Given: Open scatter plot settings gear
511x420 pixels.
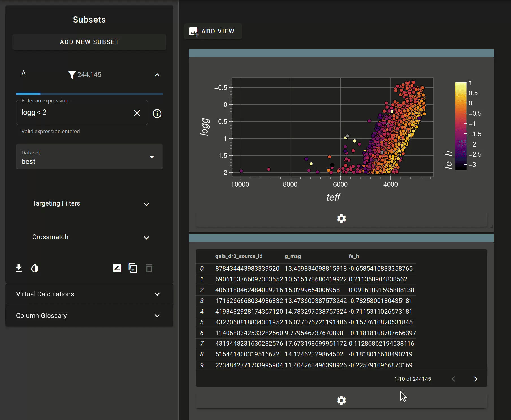Looking at the screenshot, I should coord(341,218).
